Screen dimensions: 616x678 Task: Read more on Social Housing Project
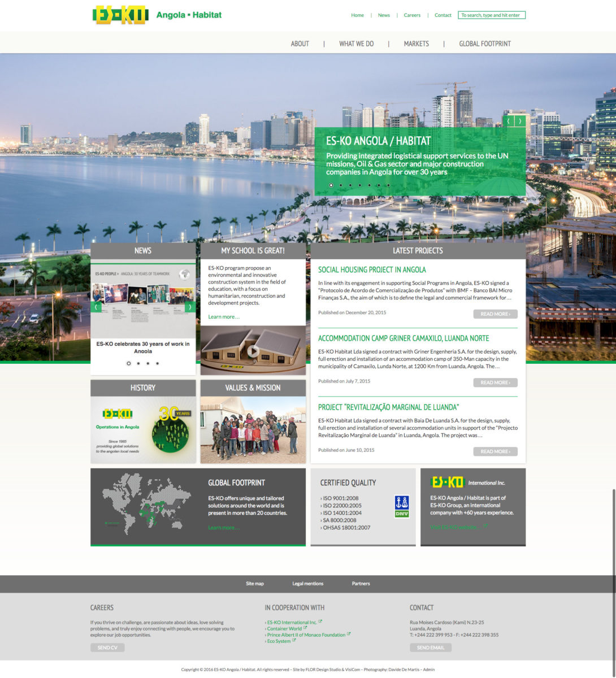[x=495, y=314]
